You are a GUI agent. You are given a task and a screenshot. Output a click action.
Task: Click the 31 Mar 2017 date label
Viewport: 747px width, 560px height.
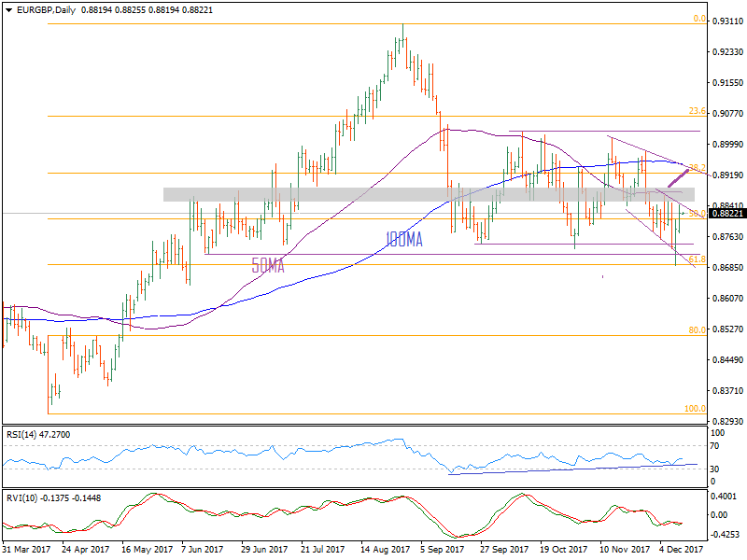26,551
